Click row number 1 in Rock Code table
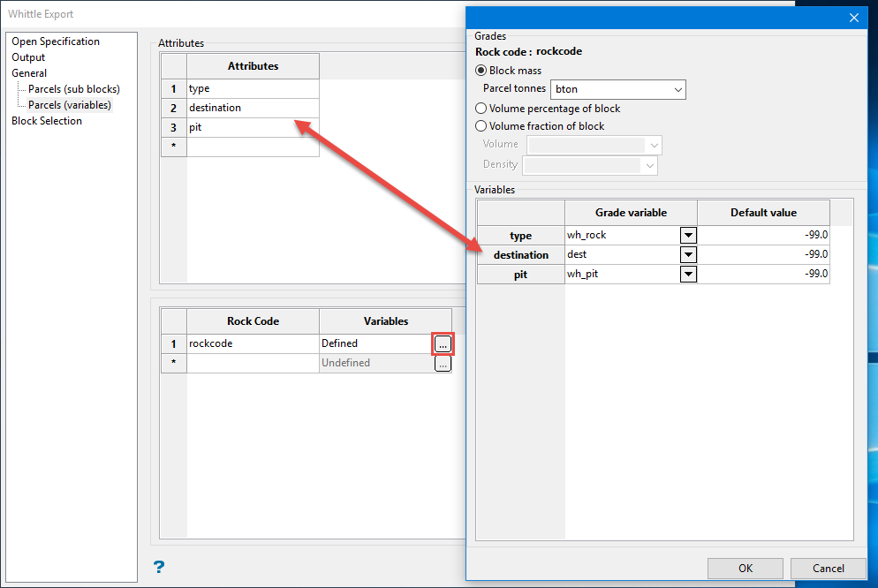This screenshot has height=588, width=878. coord(174,343)
